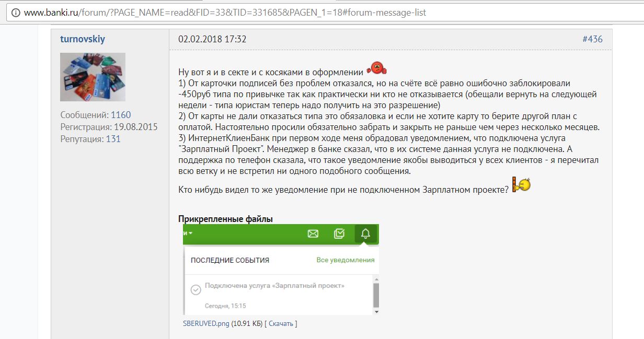644x339 pixels.
Task: Click the checklist tasks icon in green header
Action: coord(339,233)
